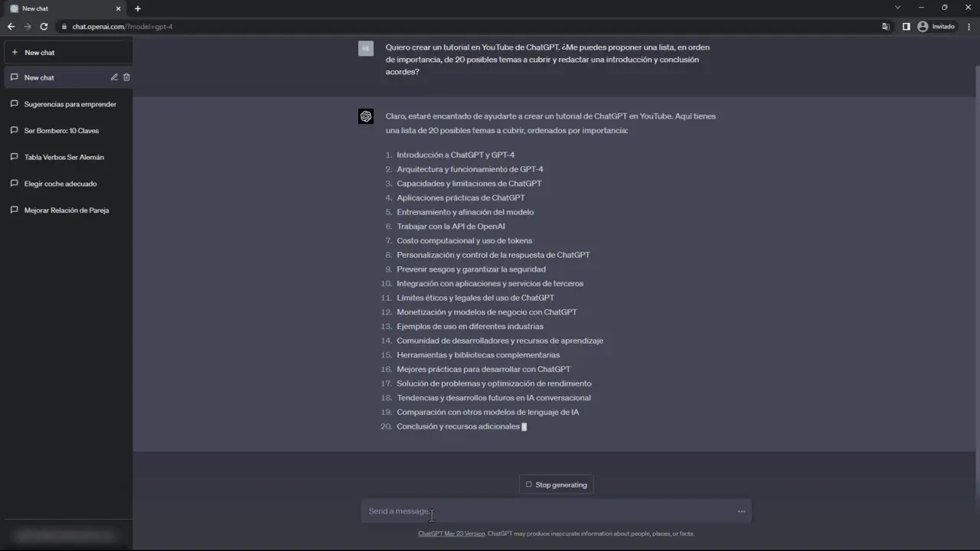The height and width of the screenshot is (551, 980).
Task: Open the browser three-dot menu
Action: (969, 26)
